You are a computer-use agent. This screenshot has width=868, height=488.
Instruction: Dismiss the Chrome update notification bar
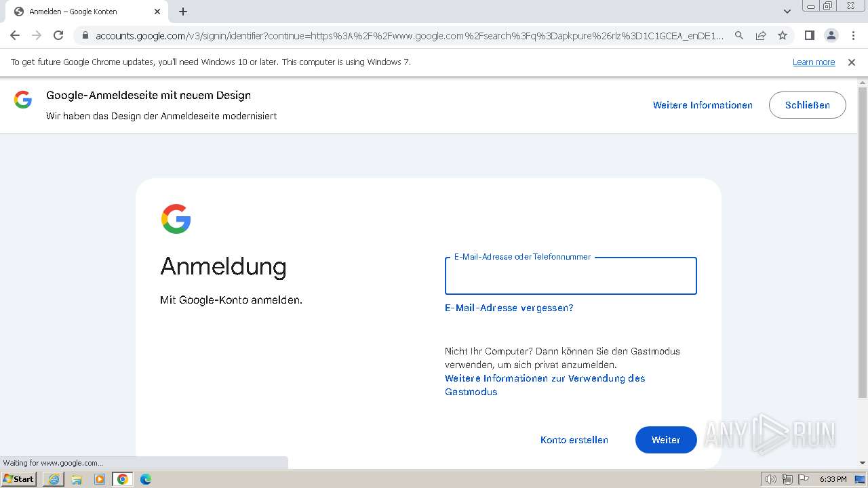[852, 62]
